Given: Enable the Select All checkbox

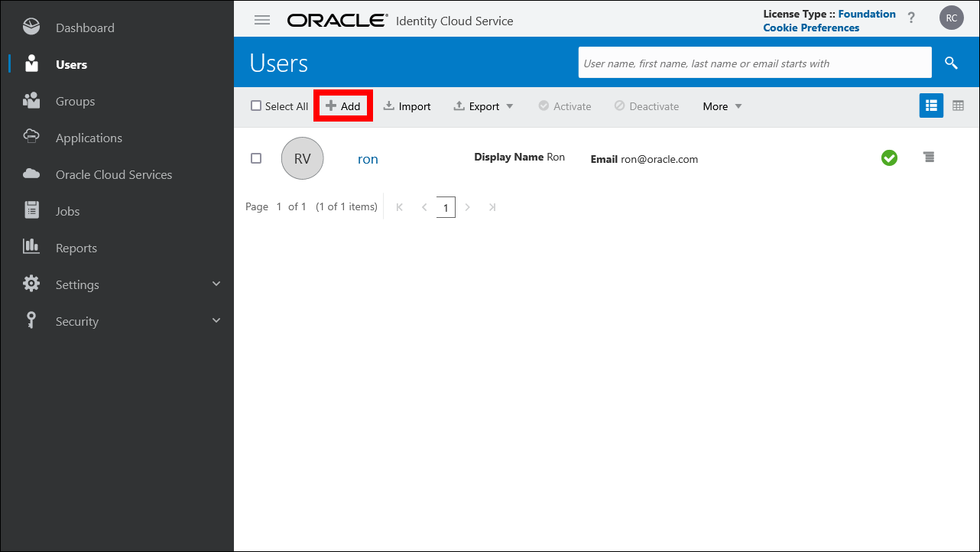Looking at the screenshot, I should [256, 106].
